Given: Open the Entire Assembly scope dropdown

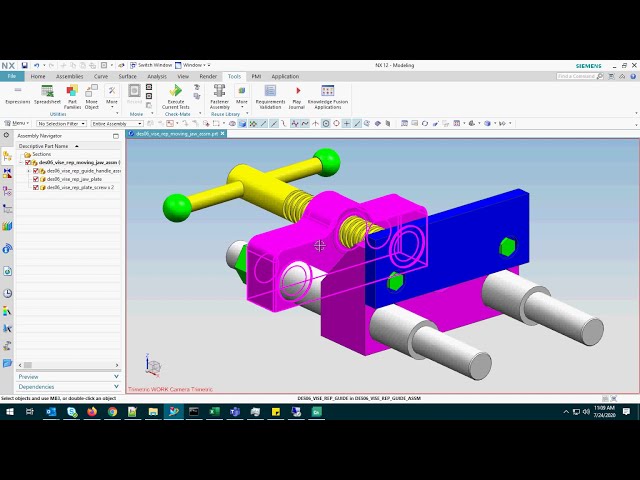Looking at the screenshot, I should tap(117, 124).
